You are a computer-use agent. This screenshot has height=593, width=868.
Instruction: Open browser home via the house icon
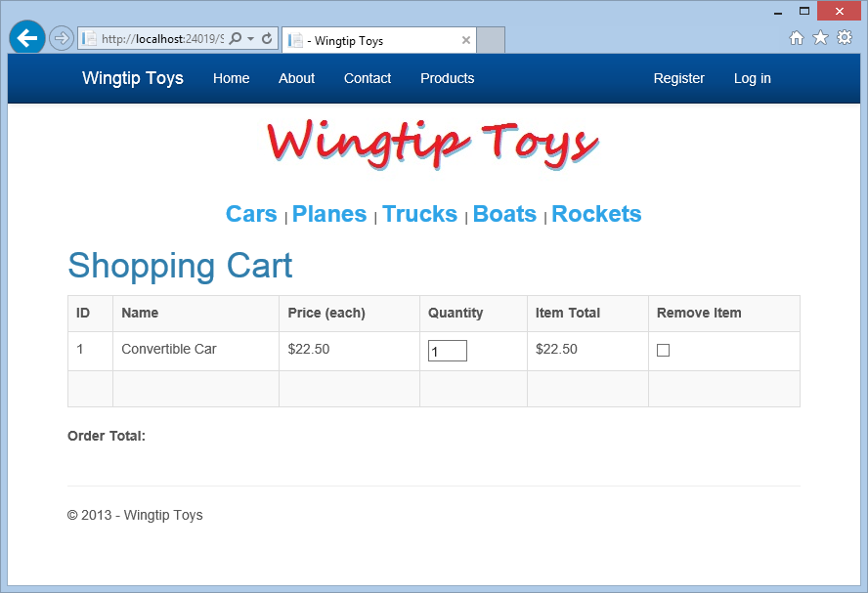tap(797, 35)
